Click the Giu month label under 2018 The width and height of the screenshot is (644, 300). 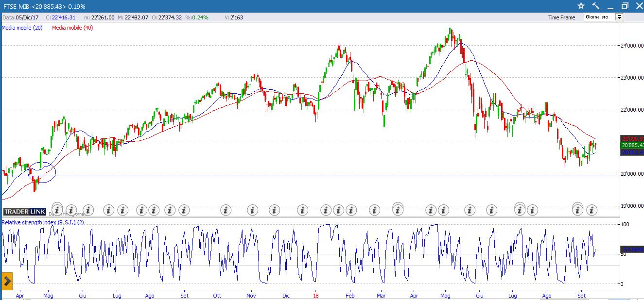(x=479, y=295)
